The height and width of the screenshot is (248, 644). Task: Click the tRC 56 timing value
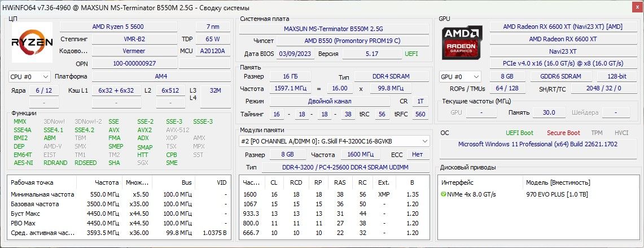[x=382, y=114]
